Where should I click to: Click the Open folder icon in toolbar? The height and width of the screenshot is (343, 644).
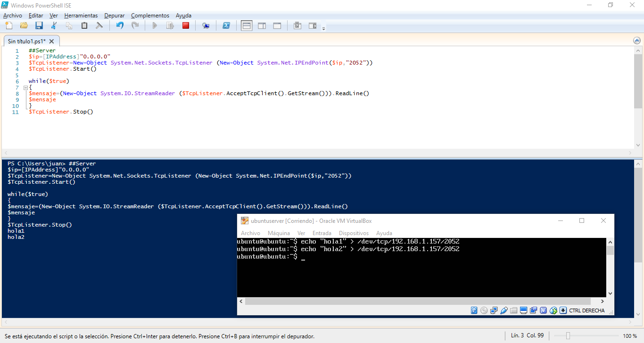point(24,25)
